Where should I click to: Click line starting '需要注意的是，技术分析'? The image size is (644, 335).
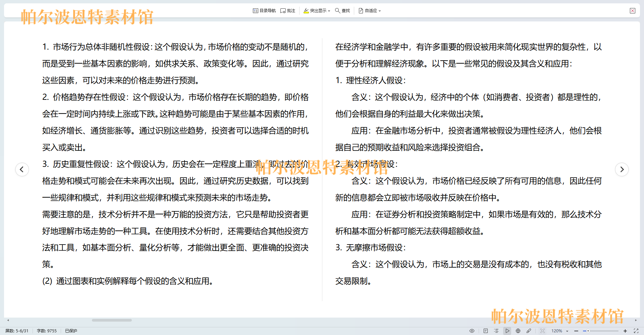click(x=175, y=214)
